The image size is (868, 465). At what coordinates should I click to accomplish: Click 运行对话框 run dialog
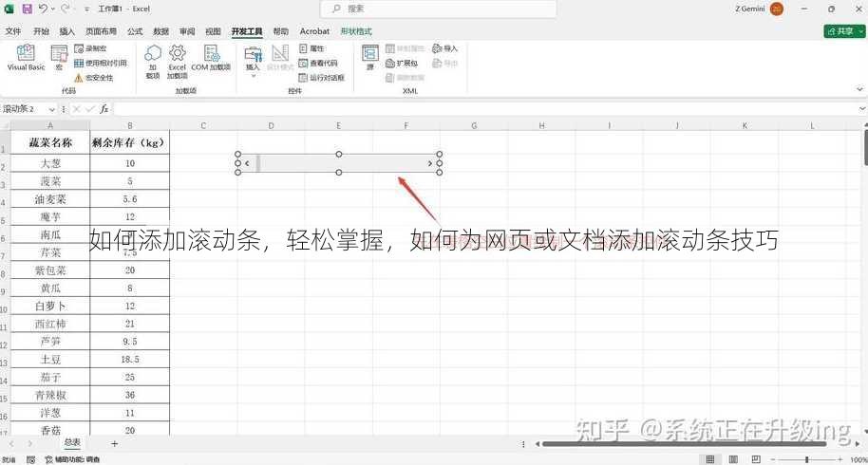point(321,78)
